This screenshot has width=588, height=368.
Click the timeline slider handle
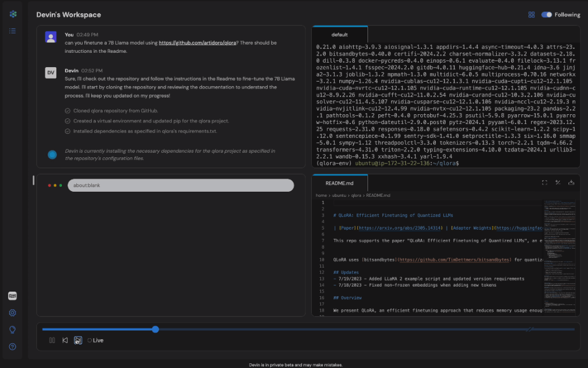(x=156, y=329)
